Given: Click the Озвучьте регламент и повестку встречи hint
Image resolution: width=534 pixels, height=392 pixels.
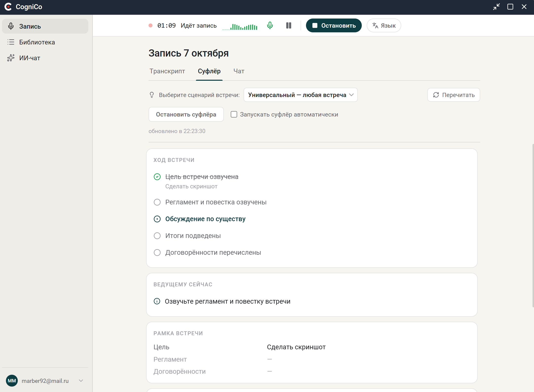Looking at the screenshot, I should (x=228, y=301).
